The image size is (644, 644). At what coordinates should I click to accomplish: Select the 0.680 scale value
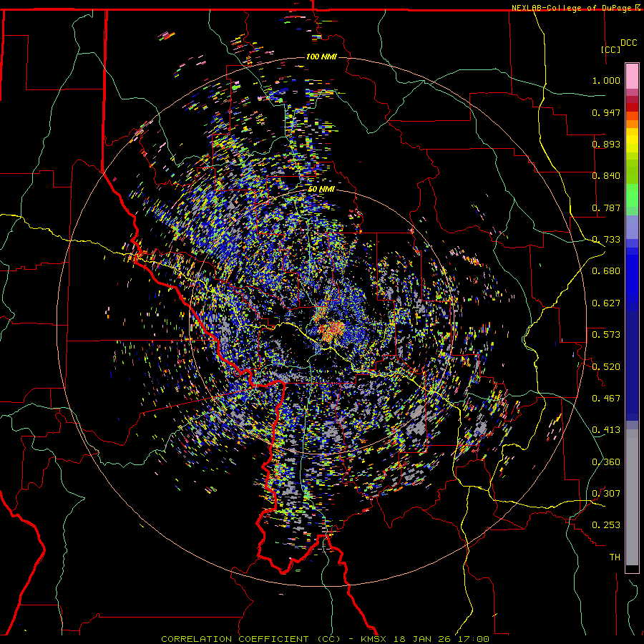606,271
